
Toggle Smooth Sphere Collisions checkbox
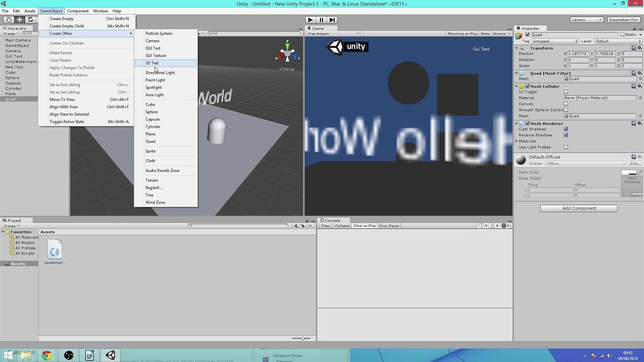[566, 110]
